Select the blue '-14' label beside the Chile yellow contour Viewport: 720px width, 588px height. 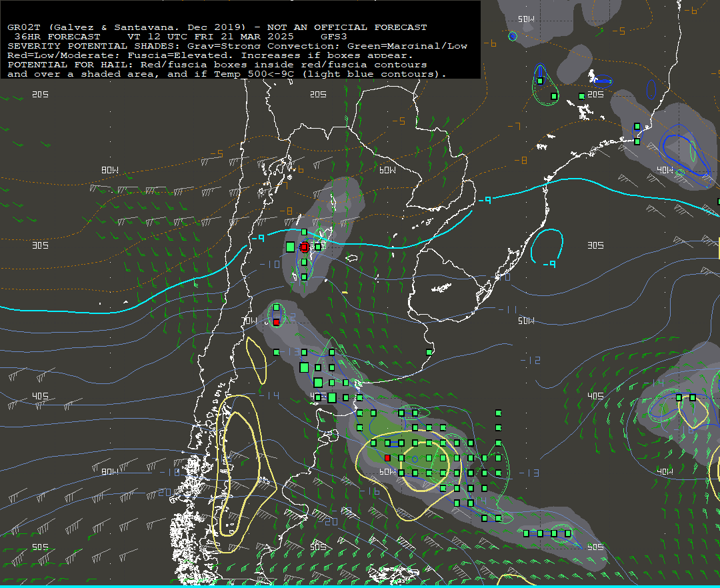click(x=269, y=395)
